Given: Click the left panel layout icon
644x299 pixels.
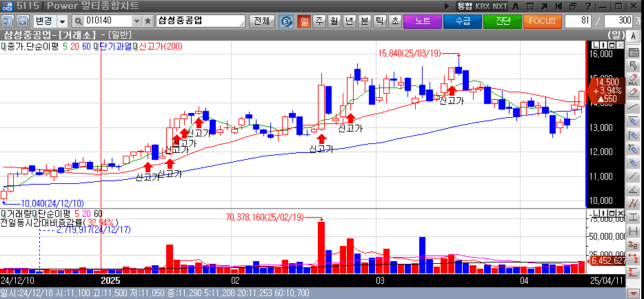Looking at the screenshot, I should [9, 21].
